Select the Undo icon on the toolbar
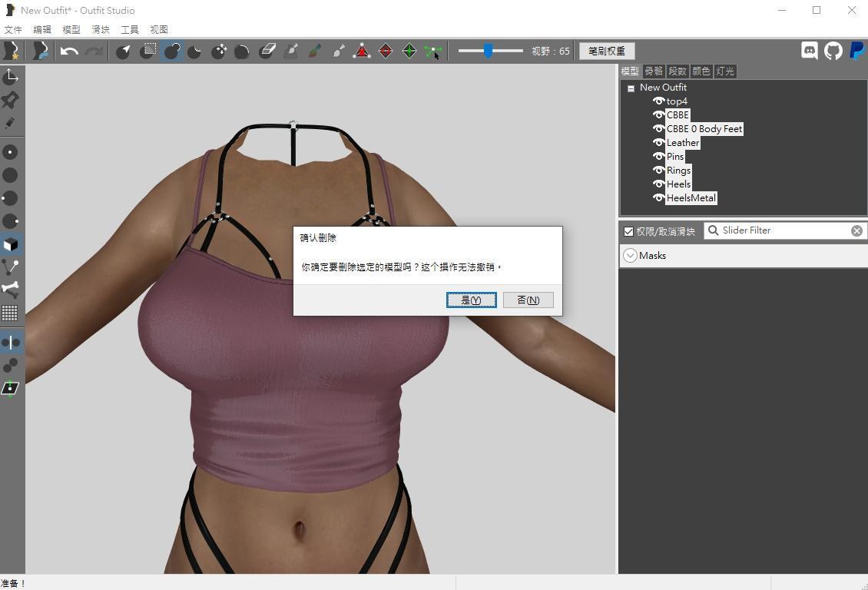This screenshot has height=590, width=868. point(69,51)
